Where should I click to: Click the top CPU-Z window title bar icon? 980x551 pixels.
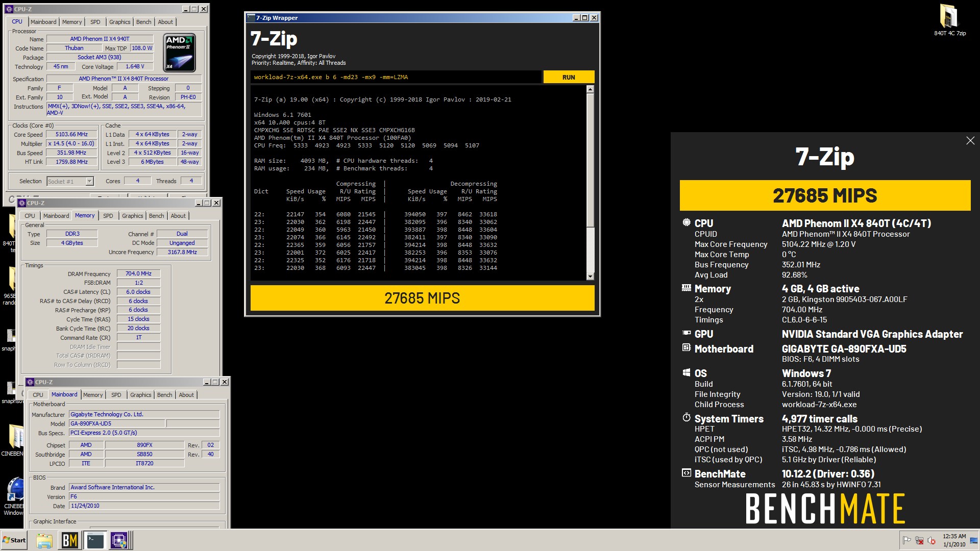(x=9, y=9)
